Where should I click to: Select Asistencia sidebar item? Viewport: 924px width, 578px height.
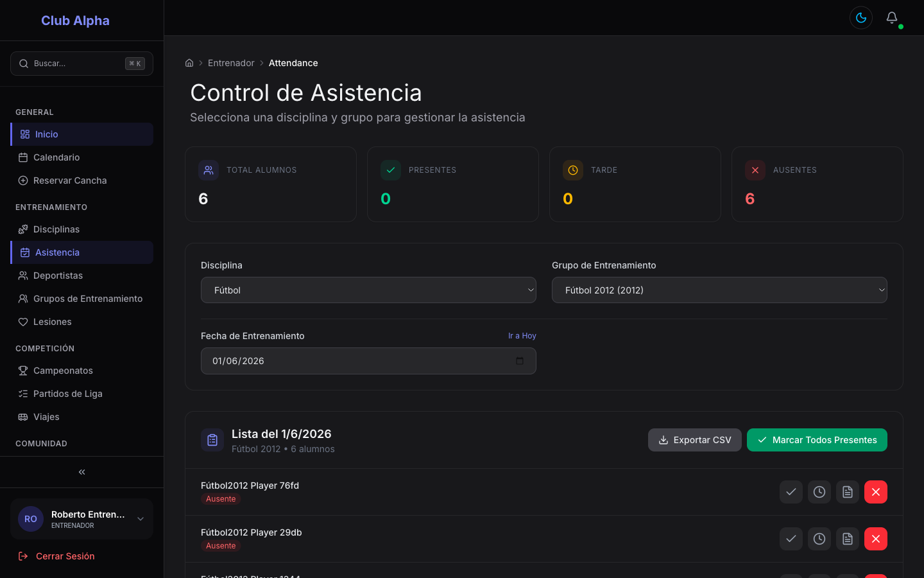tap(81, 252)
